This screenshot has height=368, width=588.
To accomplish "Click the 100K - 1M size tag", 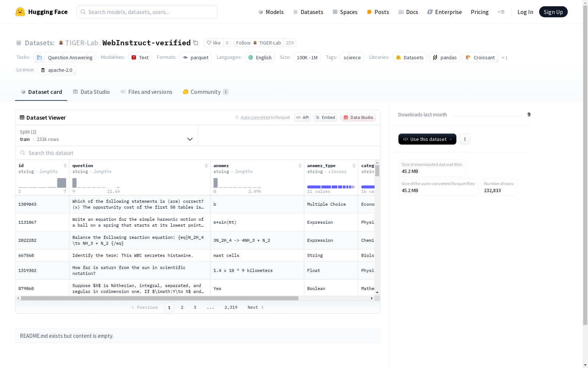I will 307,57.
